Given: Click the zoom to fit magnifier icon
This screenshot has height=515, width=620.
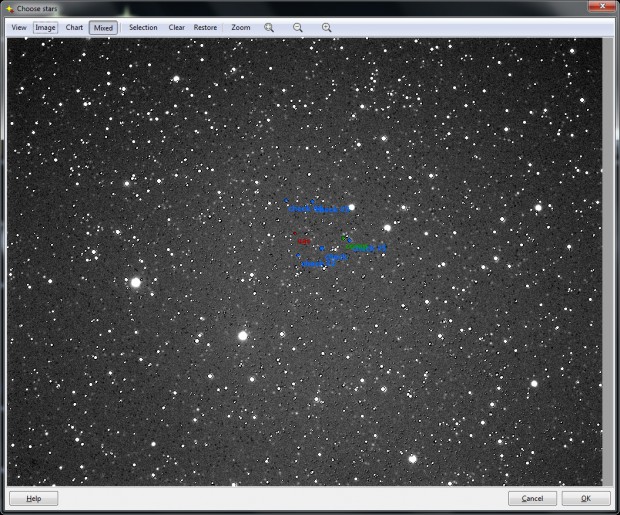Looking at the screenshot, I should pyautogui.click(x=269, y=27).
